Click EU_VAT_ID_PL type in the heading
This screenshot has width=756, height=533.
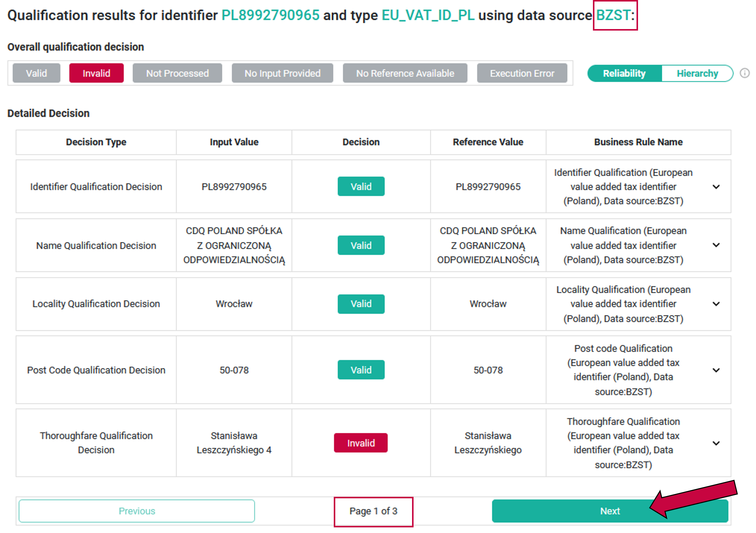428,15
